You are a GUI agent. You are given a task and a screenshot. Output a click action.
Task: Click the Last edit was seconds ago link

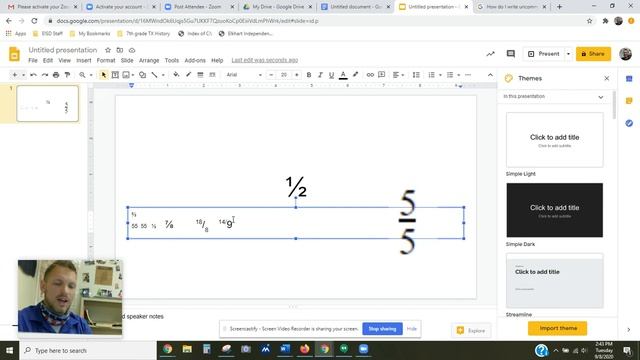pyautogui.click(x=264, y=60)
